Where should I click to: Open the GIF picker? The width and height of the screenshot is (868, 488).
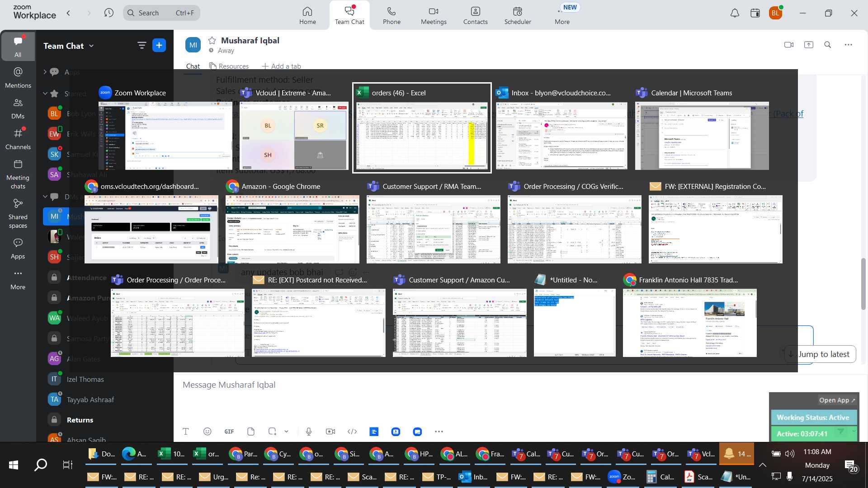tap(229, 432)
